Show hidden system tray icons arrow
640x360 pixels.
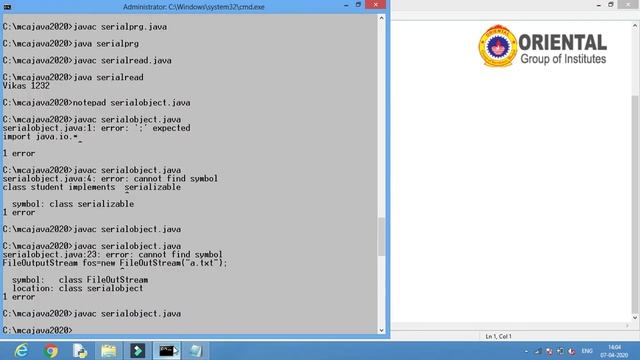click(x=526, y=351)
